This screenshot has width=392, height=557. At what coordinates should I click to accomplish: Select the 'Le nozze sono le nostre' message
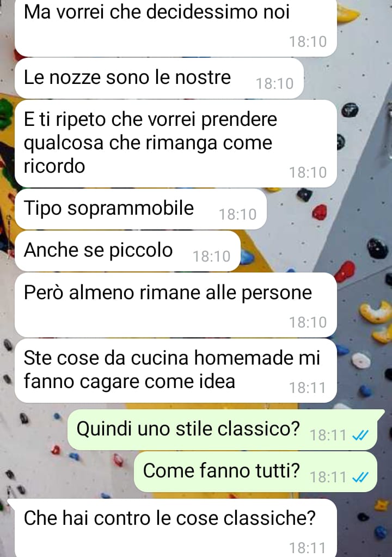[x=159, y=78]
